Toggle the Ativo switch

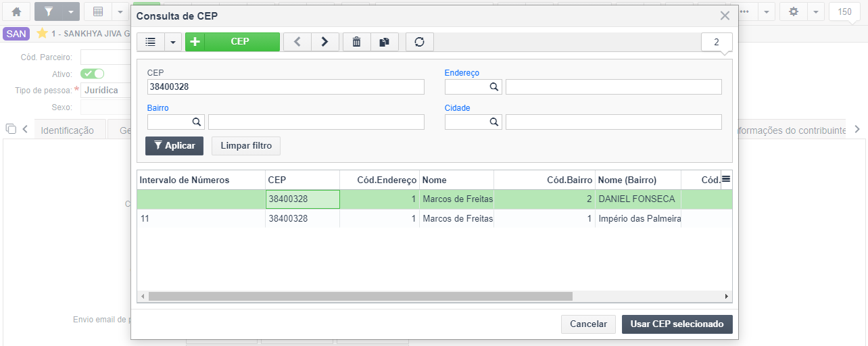[92, 74]
